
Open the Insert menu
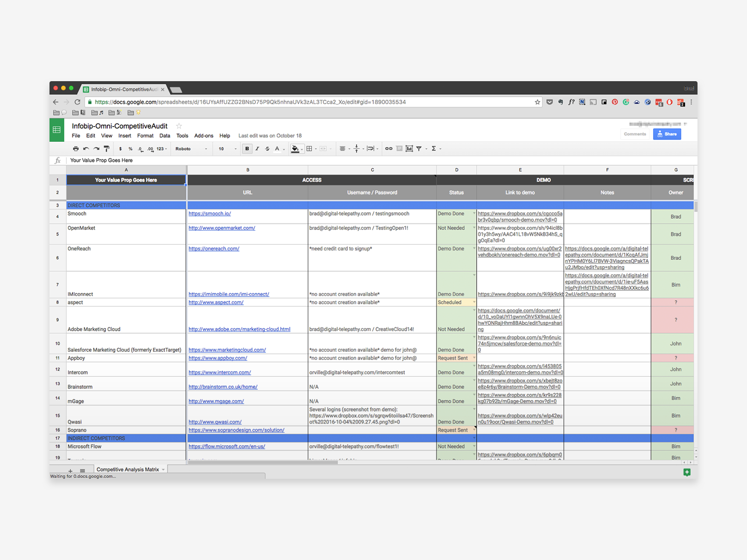point(125,136)
